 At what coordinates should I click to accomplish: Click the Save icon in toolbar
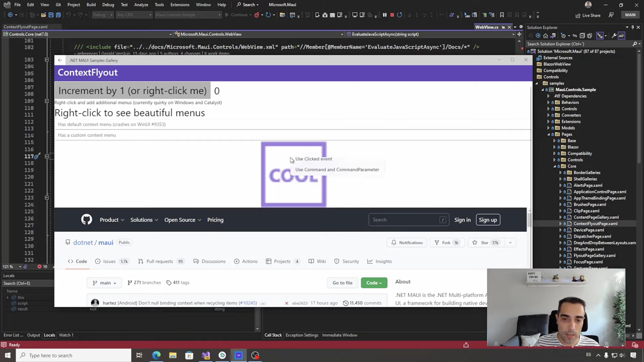point(51,15)
